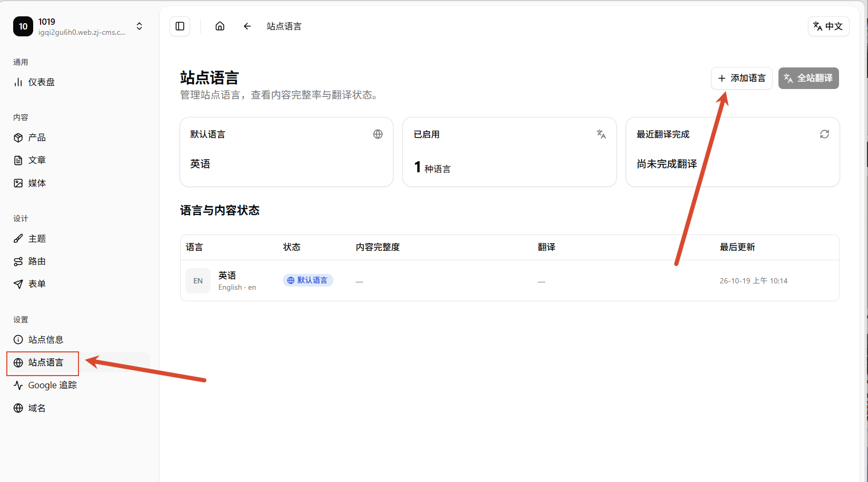Click the 默认语言 status badge
The image size is (868, 482).
coord(308,280)
